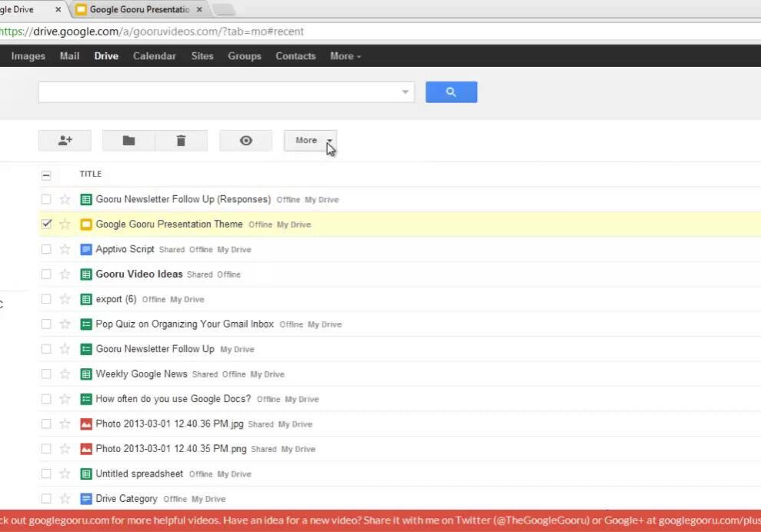Click the form icon of Pop Quiz row
Screen dimensions: 761x532
coord(86,324)
